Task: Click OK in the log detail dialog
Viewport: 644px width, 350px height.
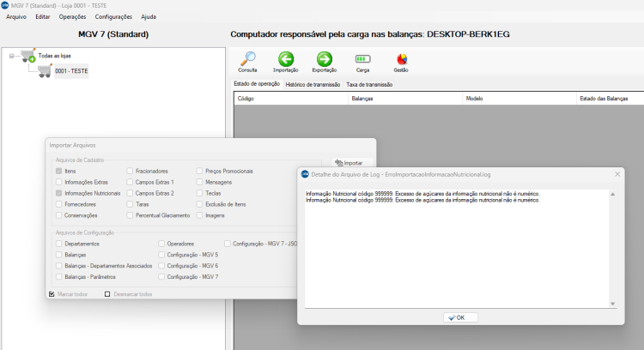Action: [x=460, y=317]
